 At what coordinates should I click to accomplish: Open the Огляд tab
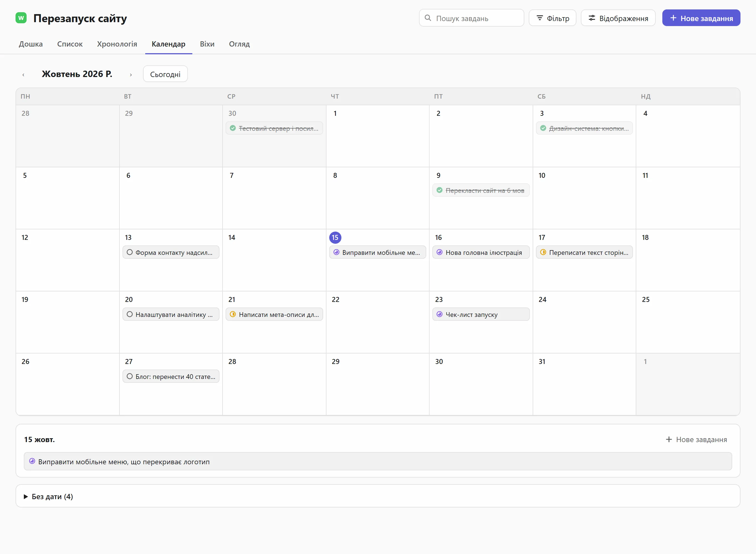pos(239,44)
